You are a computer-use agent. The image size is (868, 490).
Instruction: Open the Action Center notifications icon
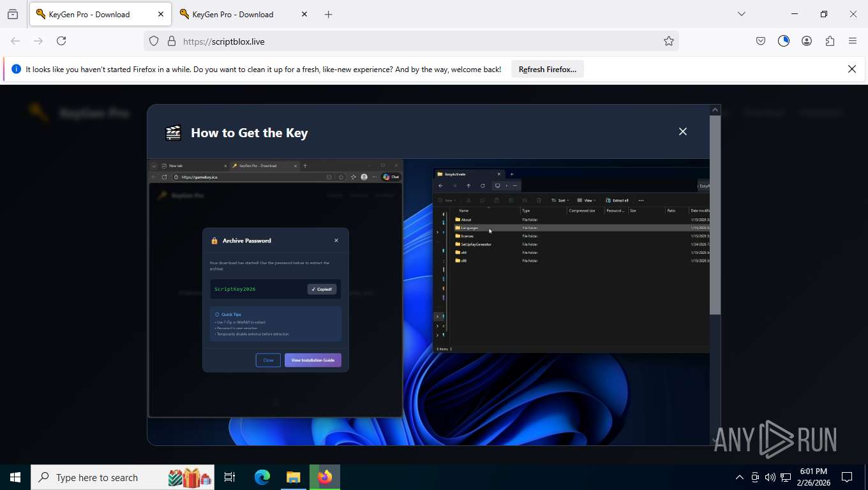[847, 477]
